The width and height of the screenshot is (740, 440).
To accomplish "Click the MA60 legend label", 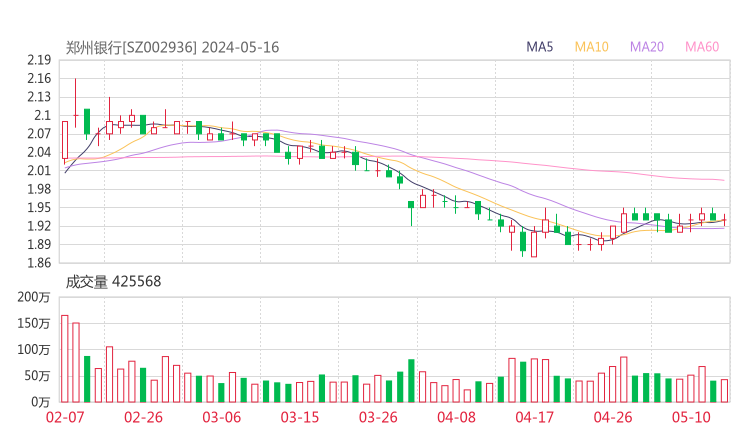I will click(x=702, y=47).
